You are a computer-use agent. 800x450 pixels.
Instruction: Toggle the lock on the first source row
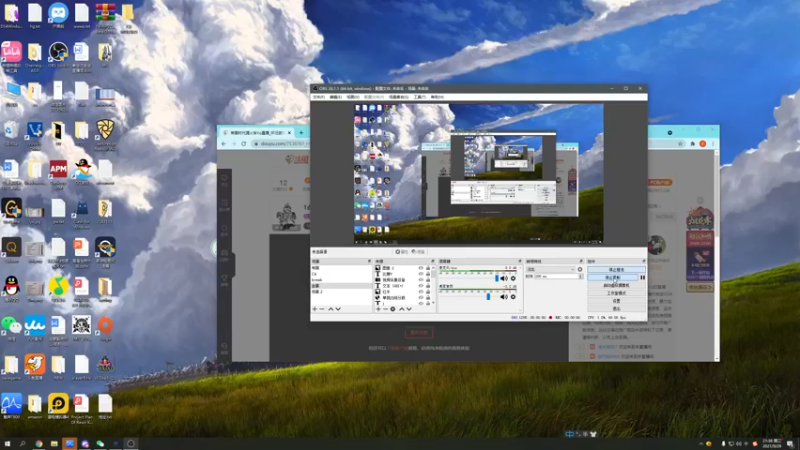[428, 268]
